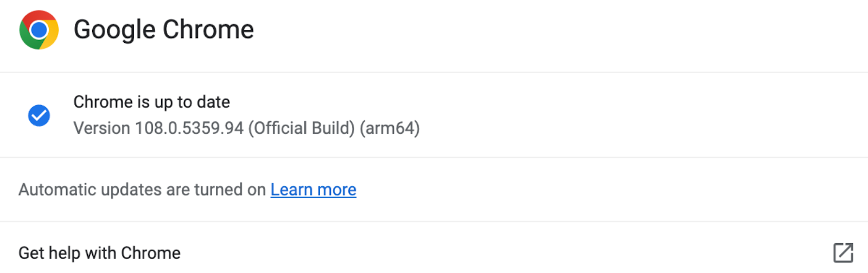
Task: Click the red top segment of the Chrome logo
Action: point(39,16)
